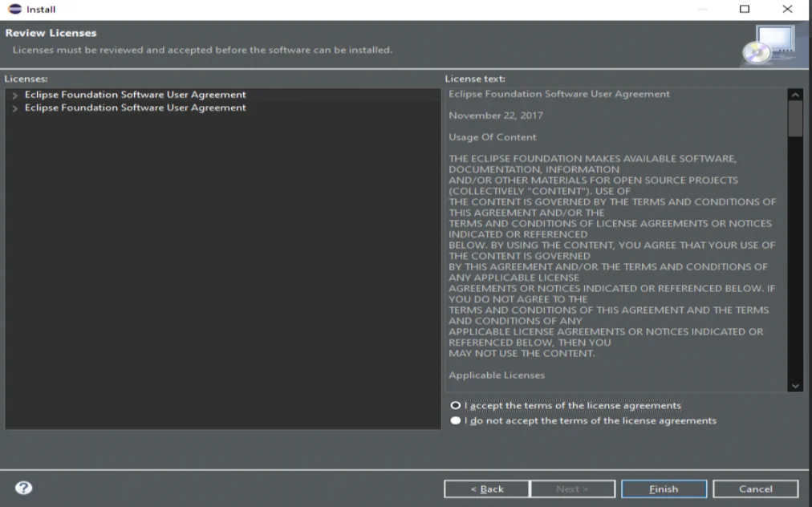Click the Eclipse logo in the title bar
This screenshot has width=812, height=507.
[14, 10]
